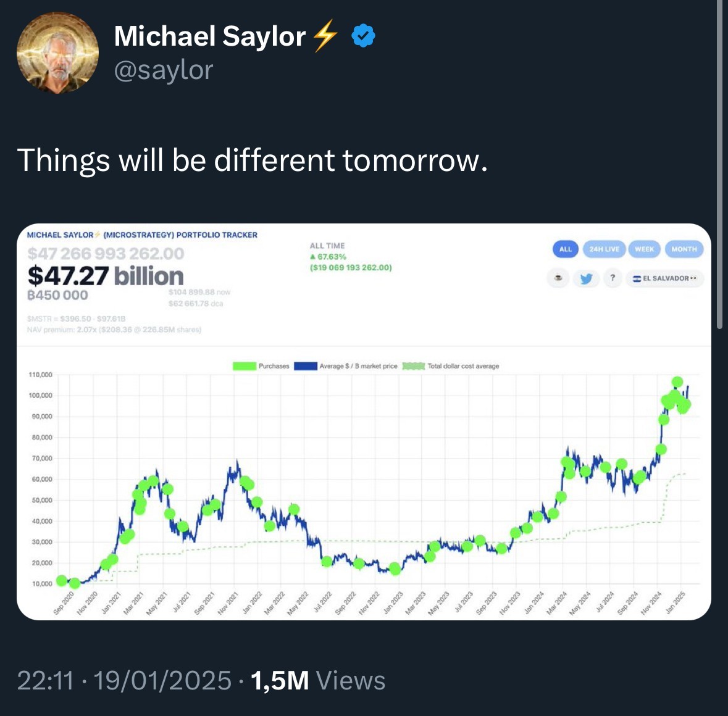This screenshot has height=716, width=728.
Task: Switch to the WEEK range tab
Action: (x=644, y=249)
